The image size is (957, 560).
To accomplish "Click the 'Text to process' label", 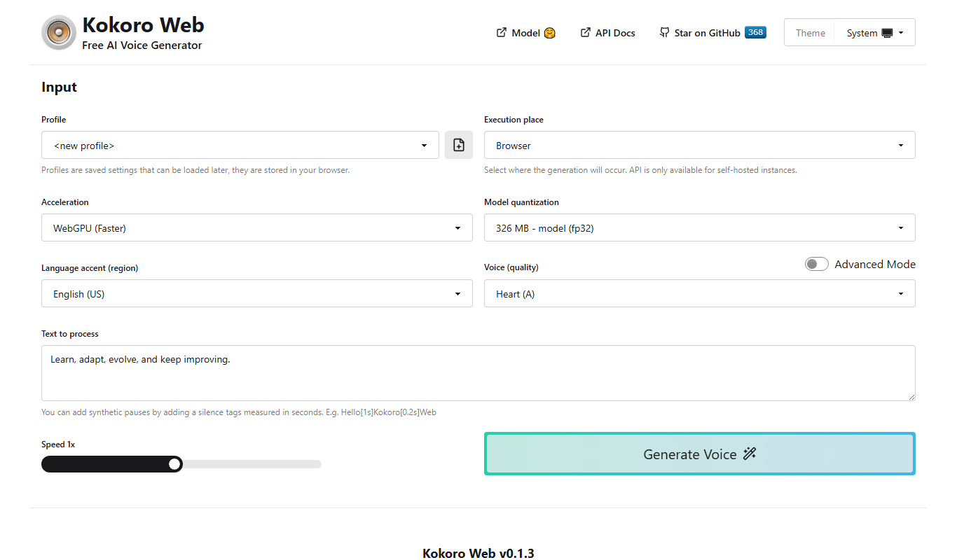I will (x=70, y=334).
